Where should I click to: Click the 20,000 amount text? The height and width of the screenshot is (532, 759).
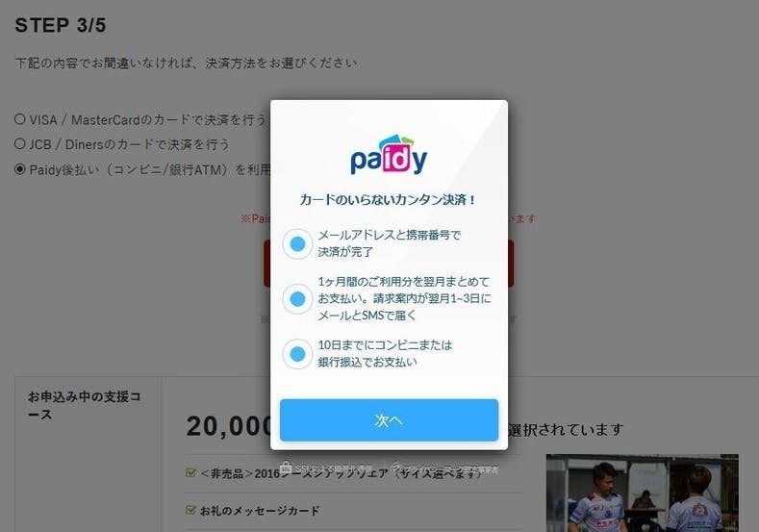click(x=228, y=427)
